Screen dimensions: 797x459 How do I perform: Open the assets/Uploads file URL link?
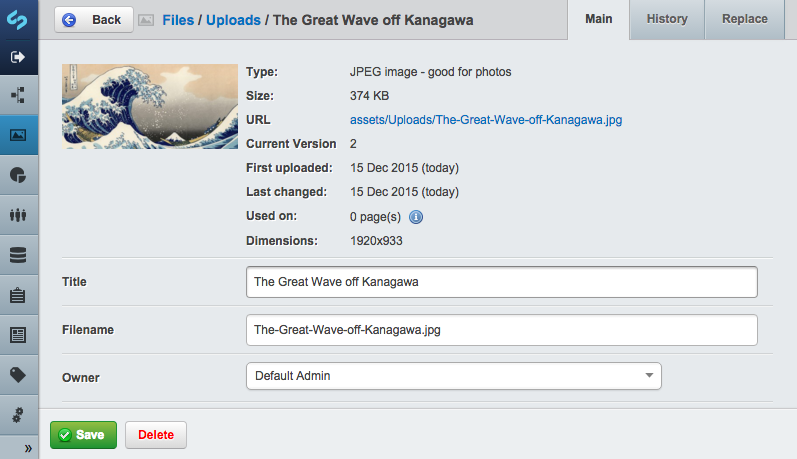tap(486, 120)
